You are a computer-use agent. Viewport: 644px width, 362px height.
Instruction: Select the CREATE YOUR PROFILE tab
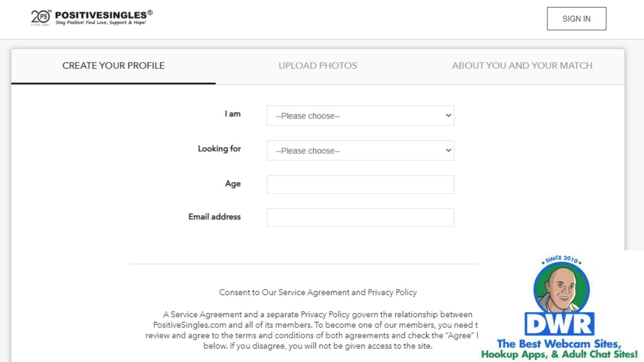(113, 66)
